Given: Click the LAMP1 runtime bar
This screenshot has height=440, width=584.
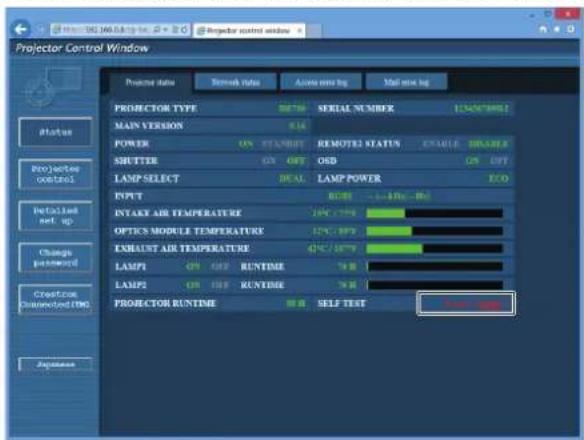Looking at the screenshot, I should point(435,266).
